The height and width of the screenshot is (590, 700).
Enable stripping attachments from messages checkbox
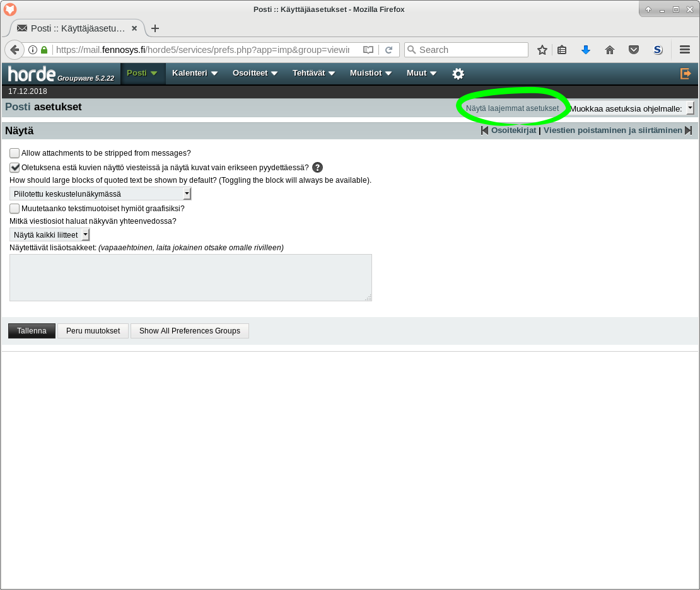click(x=15, y=153)
